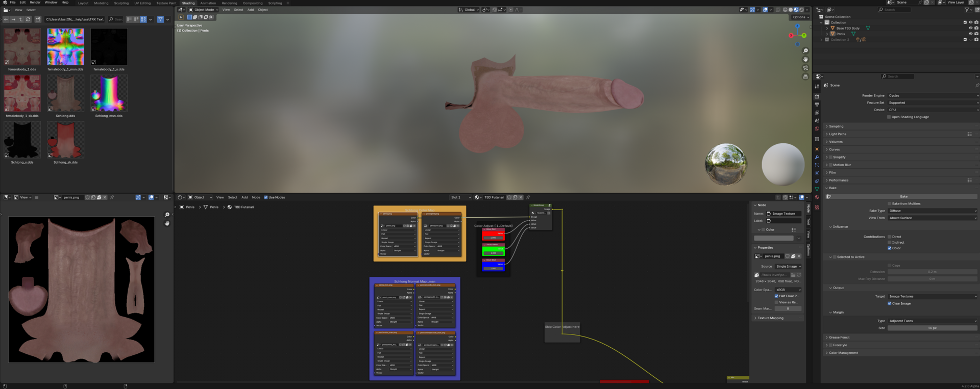The height and width of the screenshot is (389, 980).
Task: Open the Render menu
Action: click(35, 3)
